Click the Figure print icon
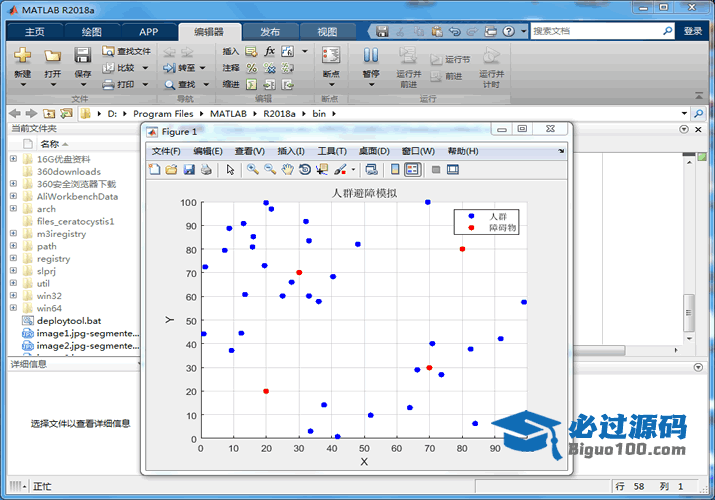This screenshot has width=715, height=500. click(x=206, y=170)
